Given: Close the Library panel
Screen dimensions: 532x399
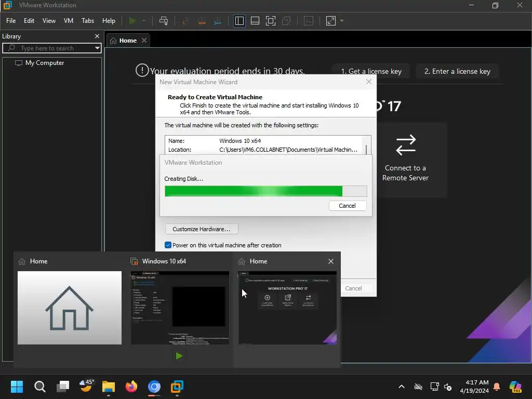Looking at the screenshot, I should 97,36.
